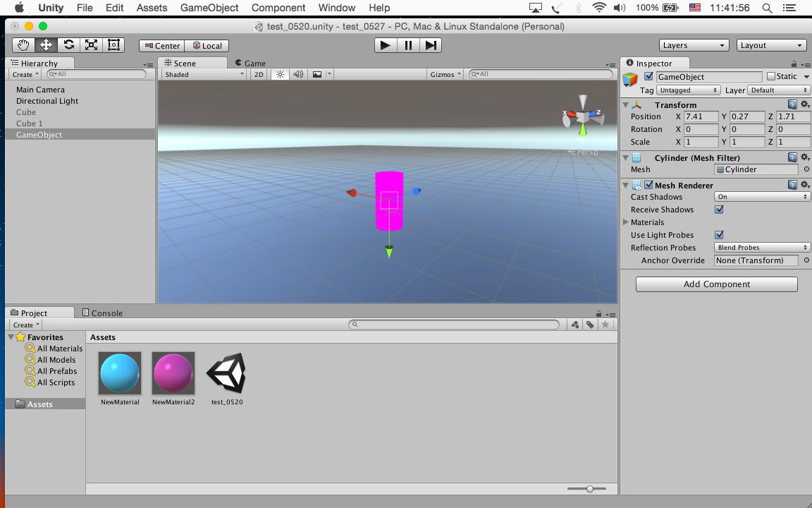Lock the Inspector panel
This screenshot has height=508, width=812.
coord(794,64)
